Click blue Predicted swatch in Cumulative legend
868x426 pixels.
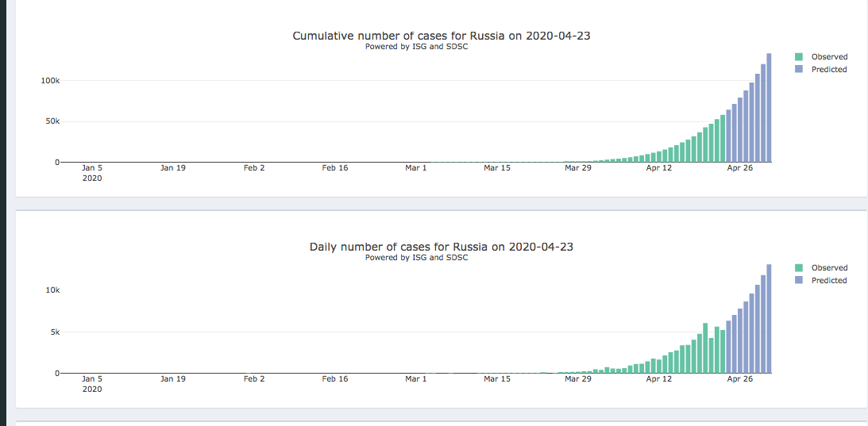pos(799,70)
